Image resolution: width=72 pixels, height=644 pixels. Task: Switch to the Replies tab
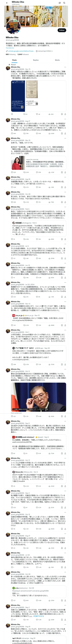36,60
